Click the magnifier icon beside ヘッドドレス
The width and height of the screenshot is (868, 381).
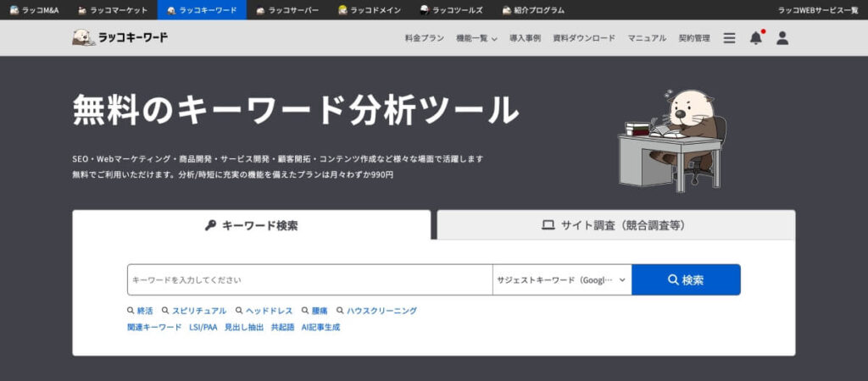pyautogui.click(x=239, y=311)
